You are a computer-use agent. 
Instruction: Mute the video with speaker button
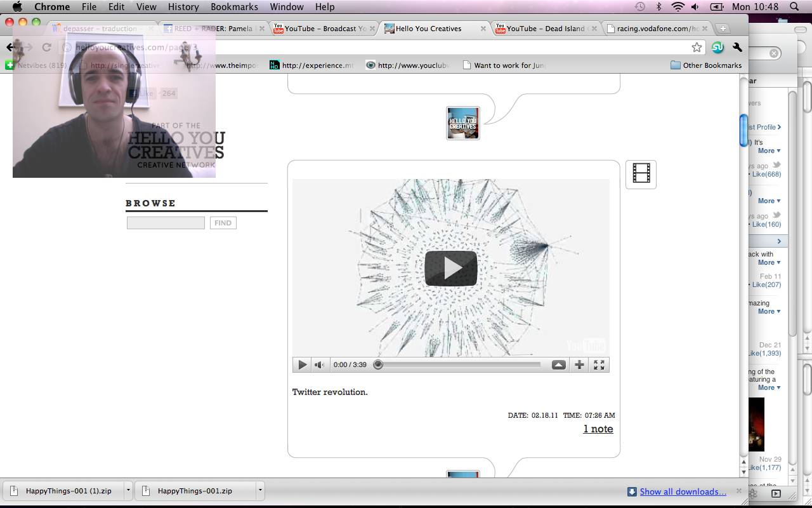click(320, 364)
